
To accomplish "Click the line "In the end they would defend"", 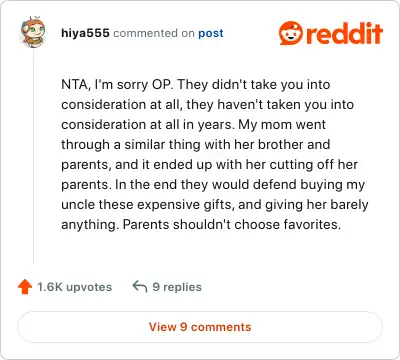I will 213,185.
